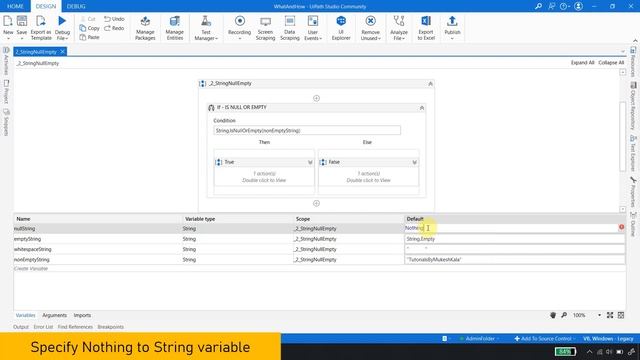Viewport: 640px width, 360px height.
Task: Click the New file icon
Action: pyautogui.click(x=8, y=27)
